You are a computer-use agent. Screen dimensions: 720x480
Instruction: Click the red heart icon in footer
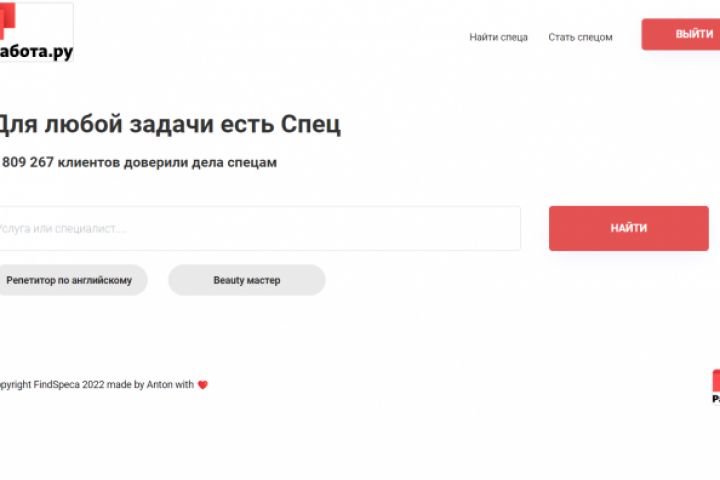coord(202,384)
